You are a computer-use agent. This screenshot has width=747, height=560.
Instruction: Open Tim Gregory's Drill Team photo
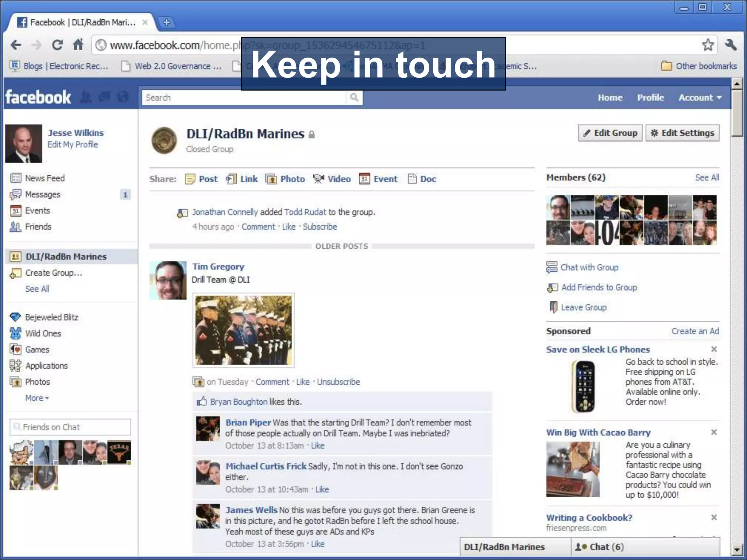[x=243, y=330]
